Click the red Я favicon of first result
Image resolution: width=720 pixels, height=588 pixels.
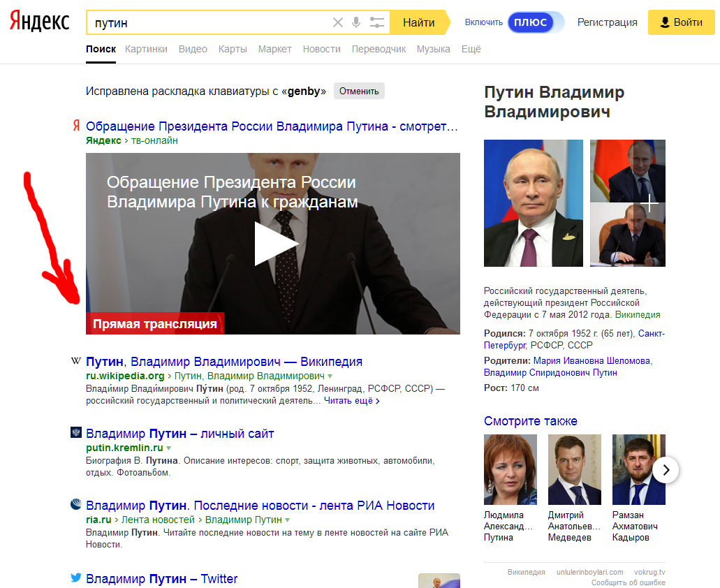point(76,125)
